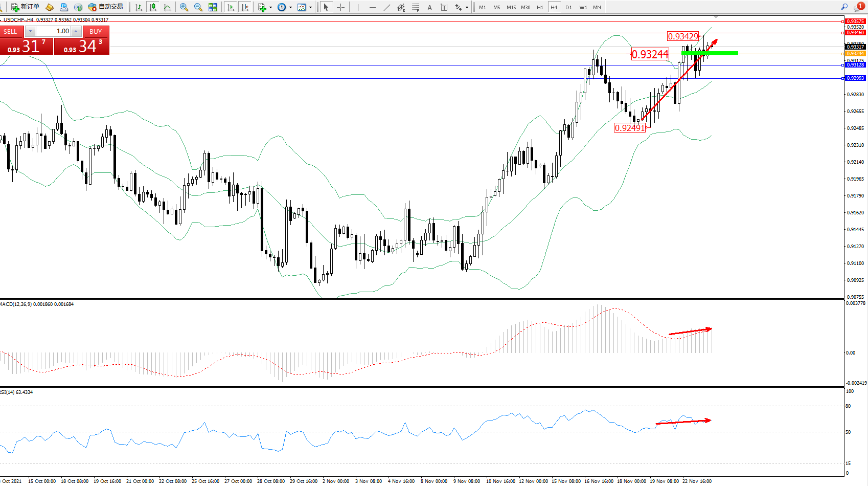Tile chart windows with the grid icon

pyautogui.click(x=213, y=7)
